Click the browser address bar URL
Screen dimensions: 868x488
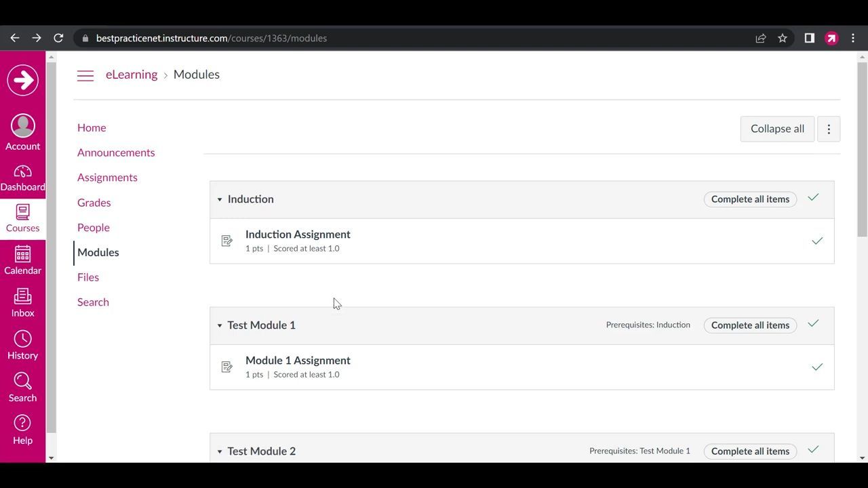(x=212, y=39)
